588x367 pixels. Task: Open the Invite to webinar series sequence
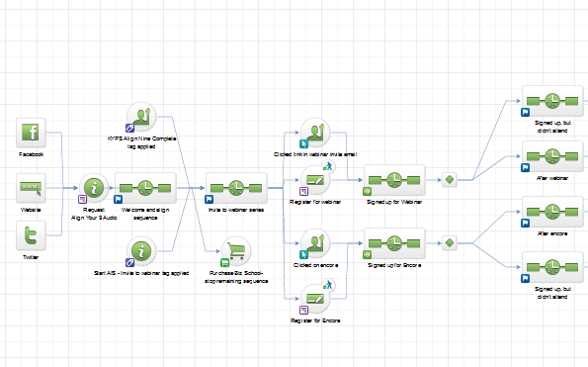[x=236, y=188]
